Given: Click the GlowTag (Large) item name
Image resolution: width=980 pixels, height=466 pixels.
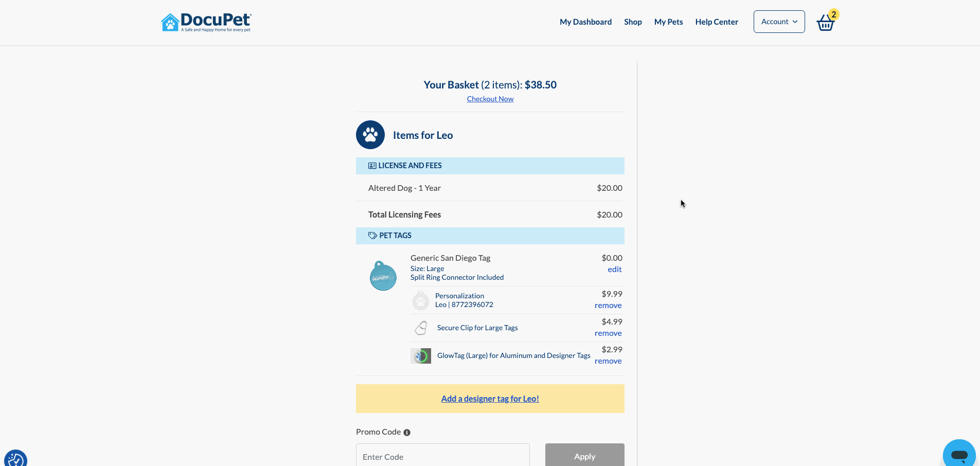Looking at the screenshot, I should 514,355.
